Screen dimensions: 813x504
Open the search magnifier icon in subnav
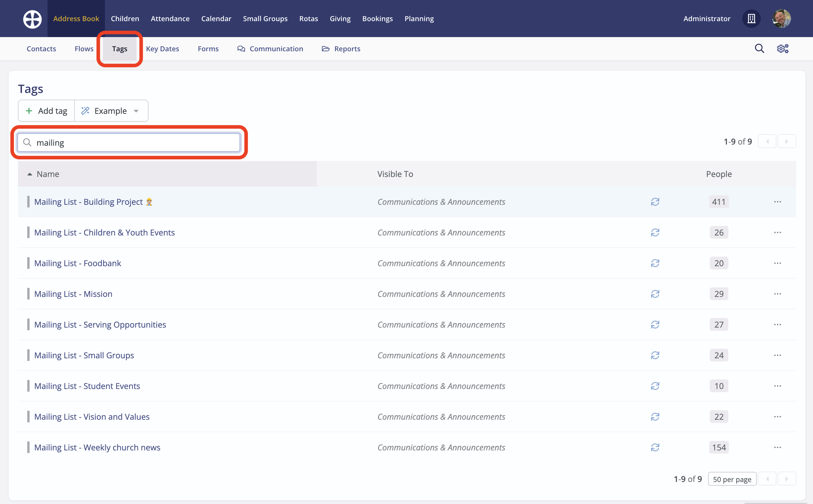click(x=759, y=49)
